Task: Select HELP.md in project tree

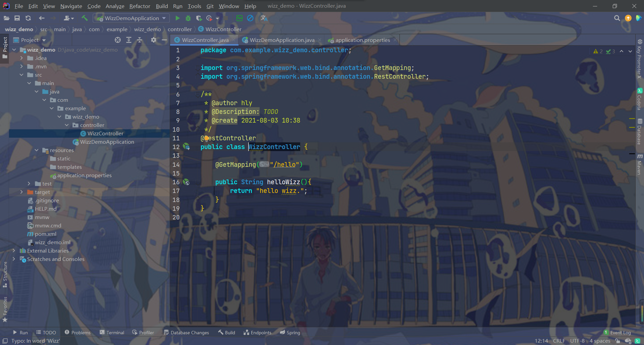Action: point(46,209)
